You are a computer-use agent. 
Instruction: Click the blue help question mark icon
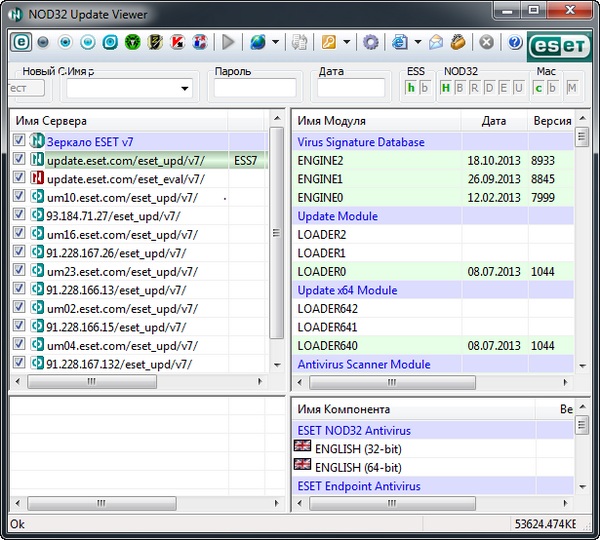pos(515,42)
